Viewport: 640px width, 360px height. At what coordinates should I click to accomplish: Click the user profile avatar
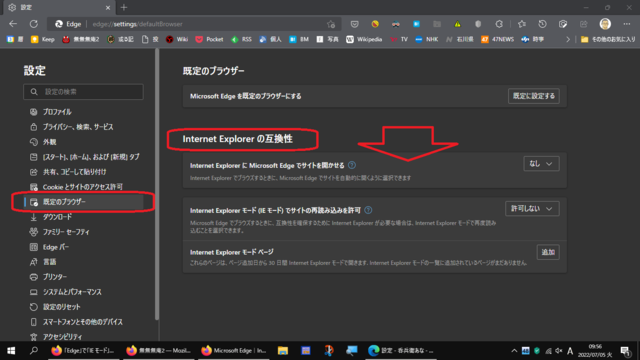[x=605, y=24]
